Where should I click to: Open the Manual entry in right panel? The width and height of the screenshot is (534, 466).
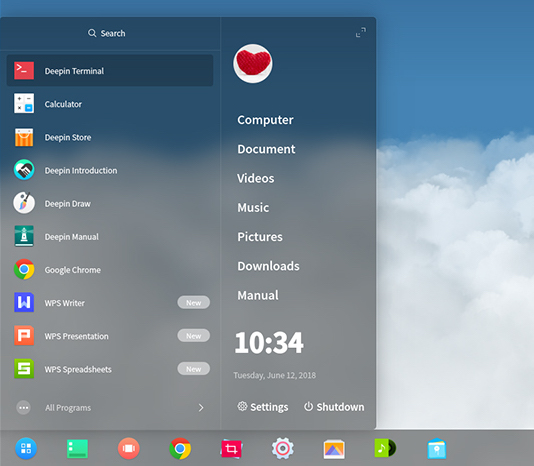(258, 295)
